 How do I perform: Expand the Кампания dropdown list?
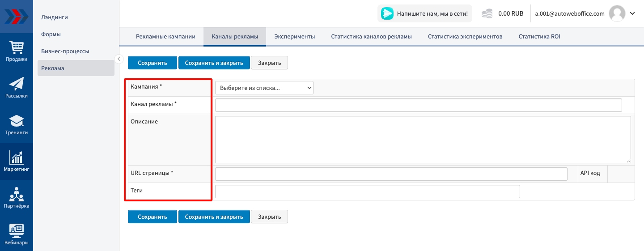click(264, 88)
